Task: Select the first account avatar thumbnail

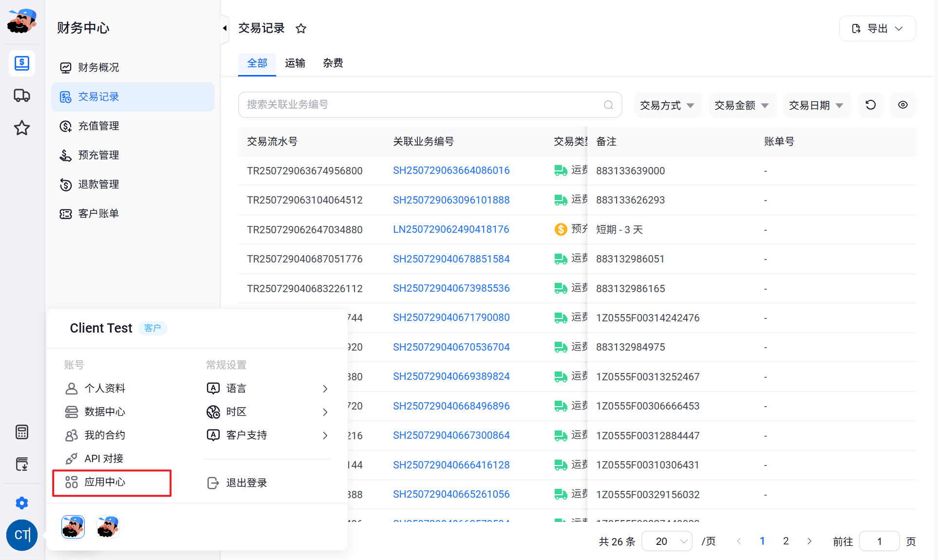Action: coord(73,527)
